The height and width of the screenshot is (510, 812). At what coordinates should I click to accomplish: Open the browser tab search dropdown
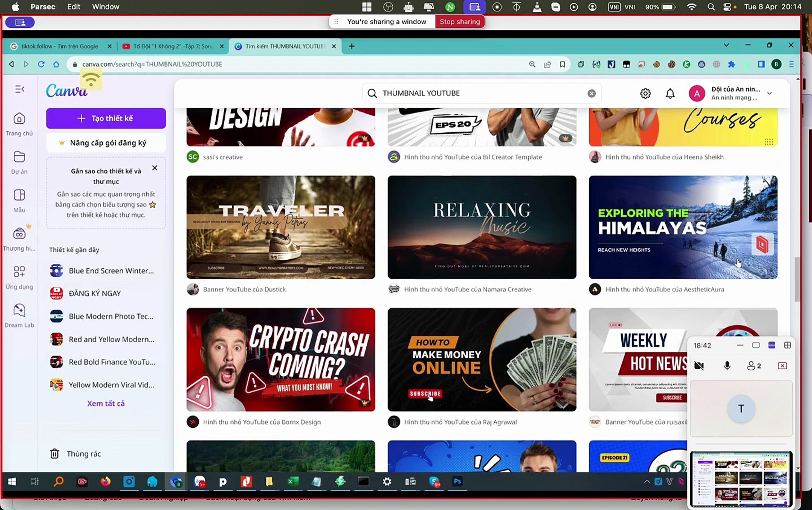(x=726, y=46)
